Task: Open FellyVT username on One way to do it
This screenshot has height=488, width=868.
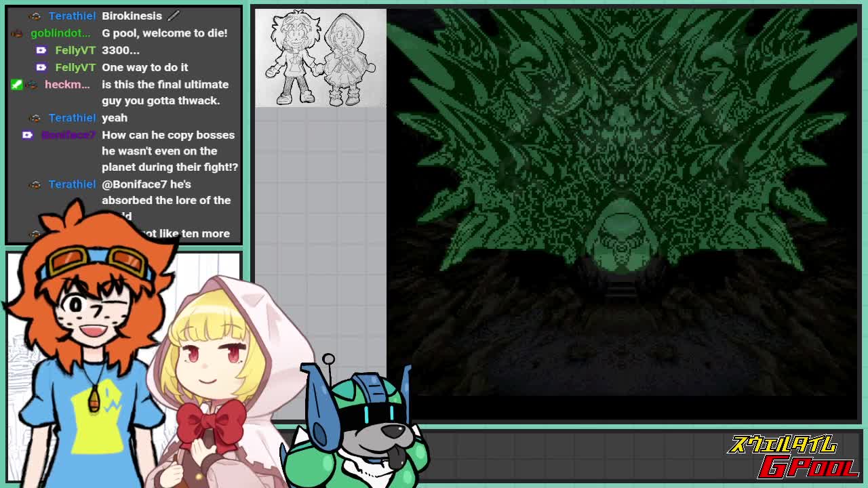Action: point(75,67)
